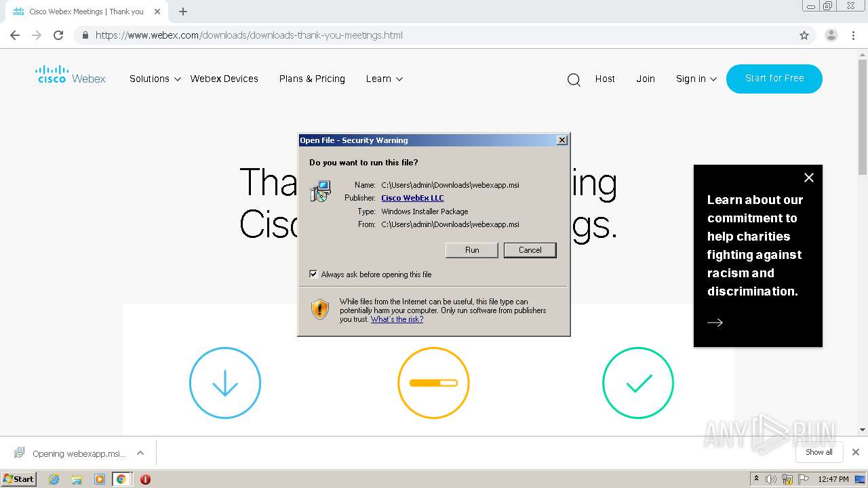Click Show all downloads button
868x488 pixels.
coord(818,452)
